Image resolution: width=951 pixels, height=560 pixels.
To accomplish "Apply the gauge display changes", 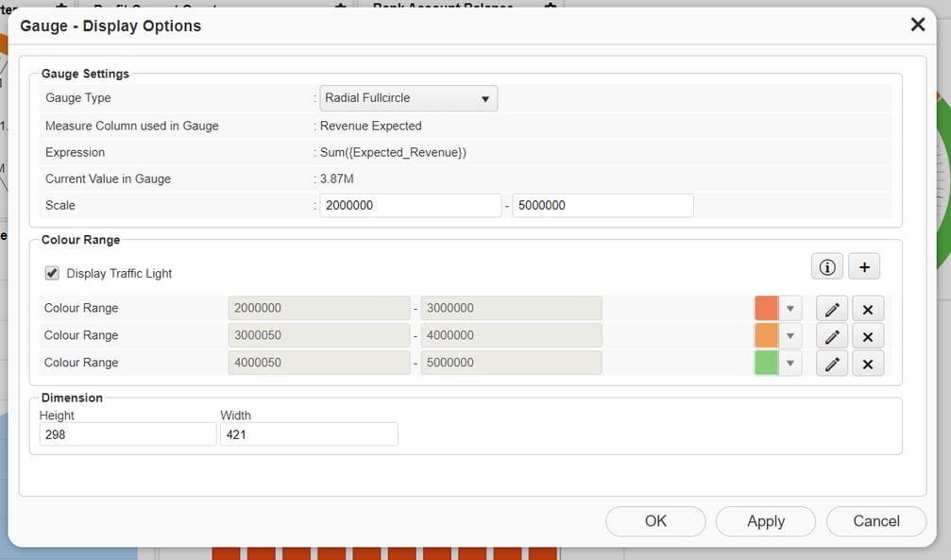I will tap(765, 521).
